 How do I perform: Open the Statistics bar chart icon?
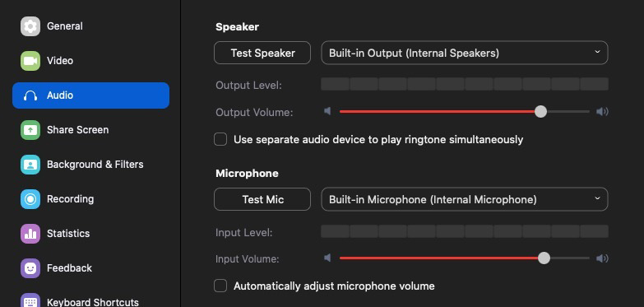coord(30,234)
